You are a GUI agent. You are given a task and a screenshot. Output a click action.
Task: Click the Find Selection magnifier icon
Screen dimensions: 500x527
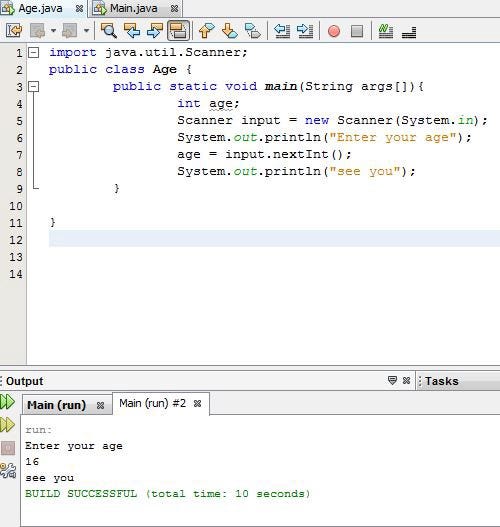pos(109,31)
